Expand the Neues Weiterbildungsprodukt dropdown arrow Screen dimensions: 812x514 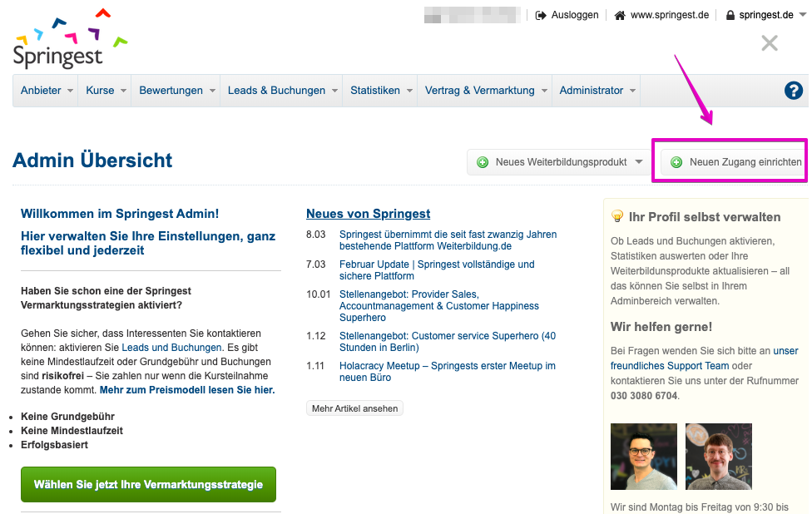[x=639, y=162]
